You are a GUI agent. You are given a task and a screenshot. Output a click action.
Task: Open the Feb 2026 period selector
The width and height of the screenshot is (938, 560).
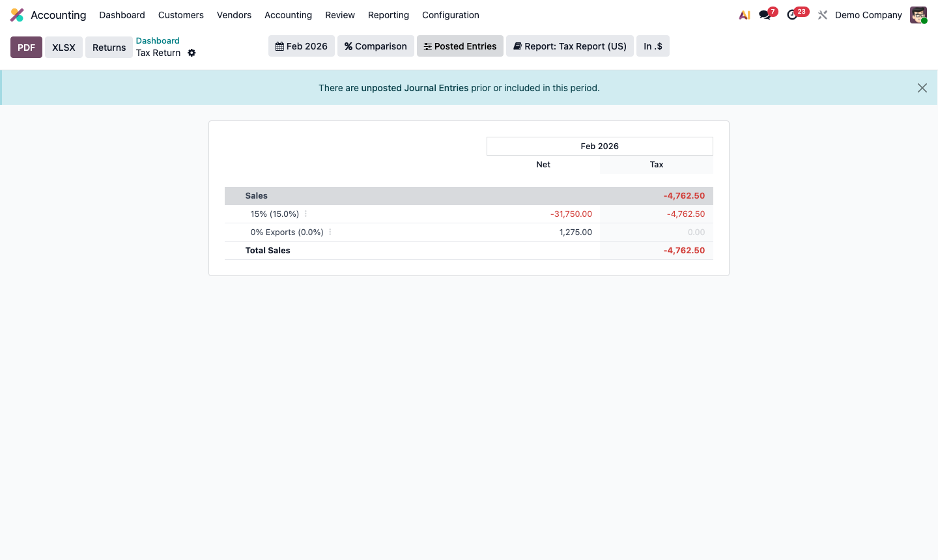click(x=301, y=46)
